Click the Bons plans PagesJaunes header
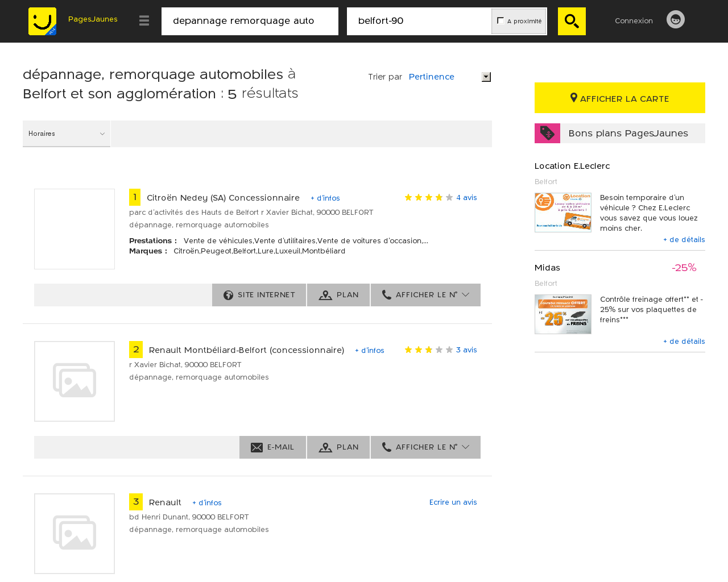The image size is (728, 582). [620, 133]
